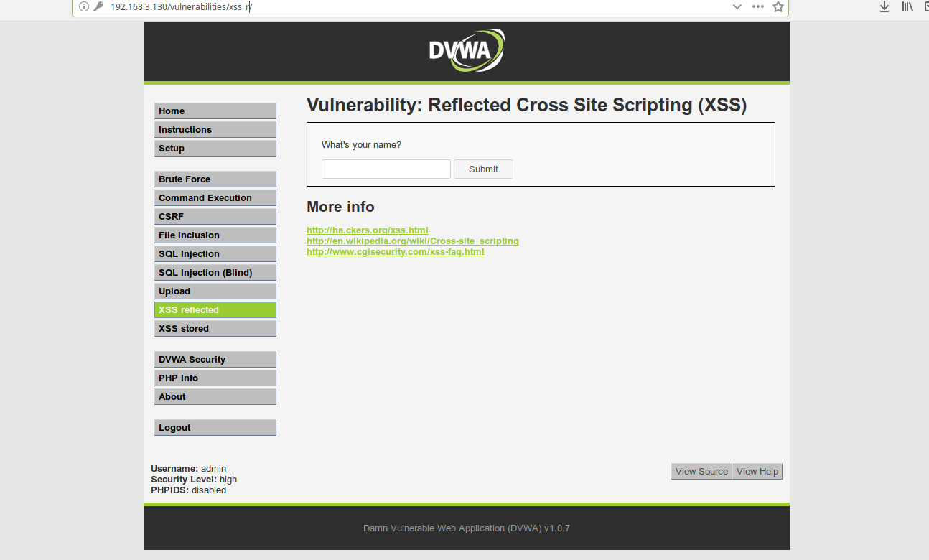Click the "PHPIDS: disabled" text
This screenshot has width=929, height=560.
(x=188, y=490)
